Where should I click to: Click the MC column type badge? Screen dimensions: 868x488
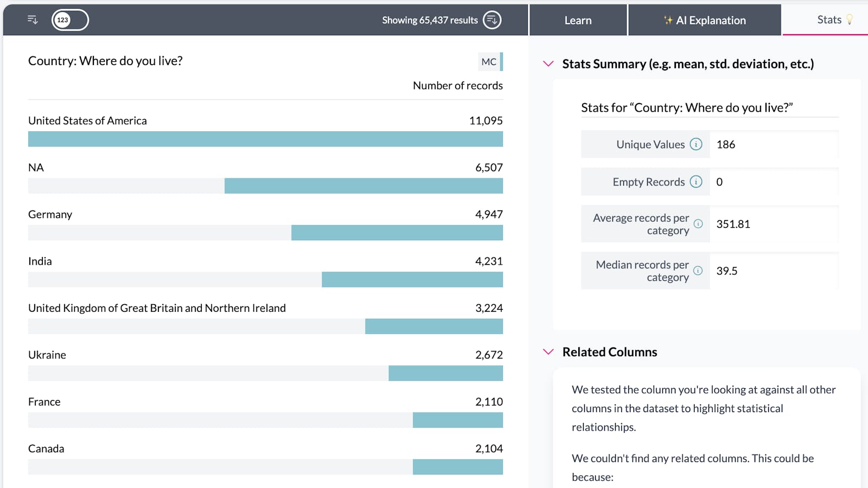(489, 62)
